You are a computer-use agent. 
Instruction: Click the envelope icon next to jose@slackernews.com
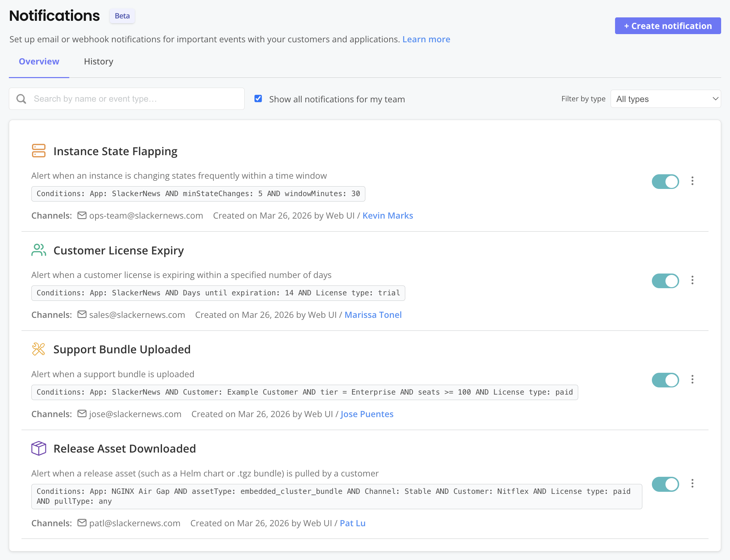pyautogui.click(x=82, y=413)
